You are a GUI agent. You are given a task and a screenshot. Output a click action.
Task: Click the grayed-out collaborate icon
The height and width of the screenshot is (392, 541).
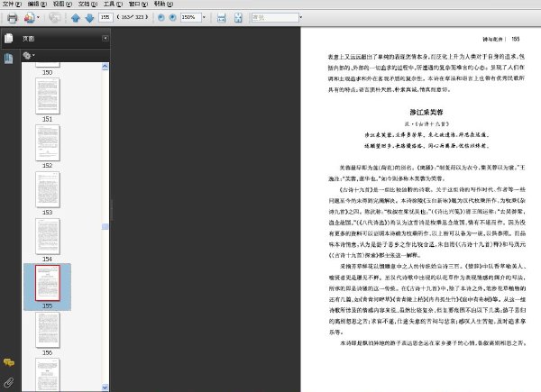(x=54, y=17)
